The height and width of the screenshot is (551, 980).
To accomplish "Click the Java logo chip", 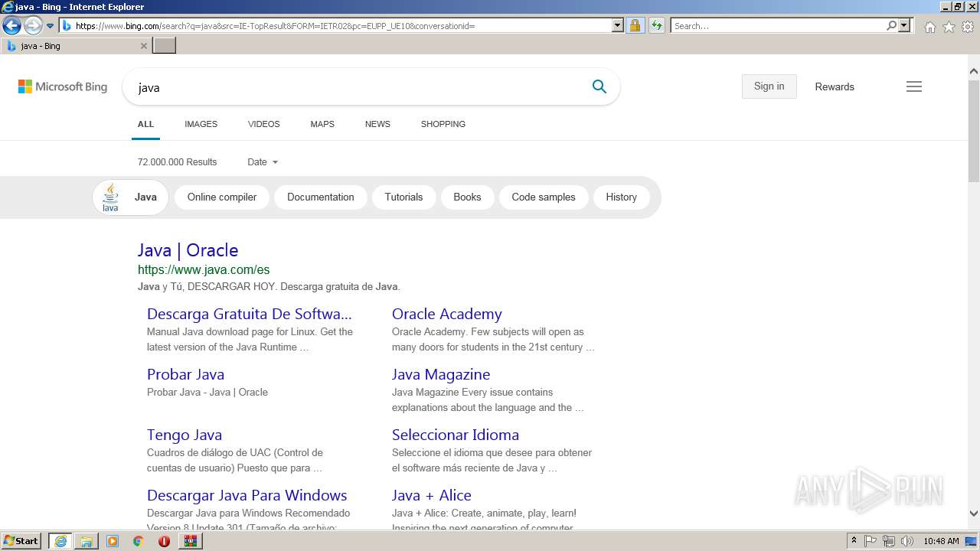I will [x=130, y=197].
